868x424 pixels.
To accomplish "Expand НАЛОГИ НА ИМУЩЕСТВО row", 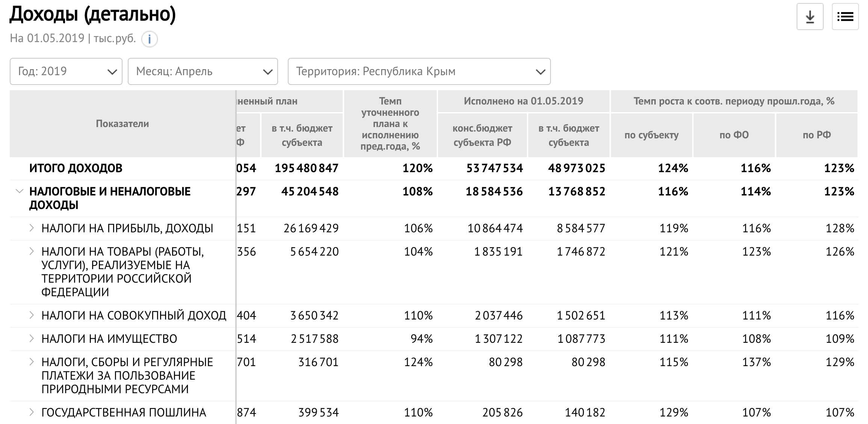I will (32, 338).
